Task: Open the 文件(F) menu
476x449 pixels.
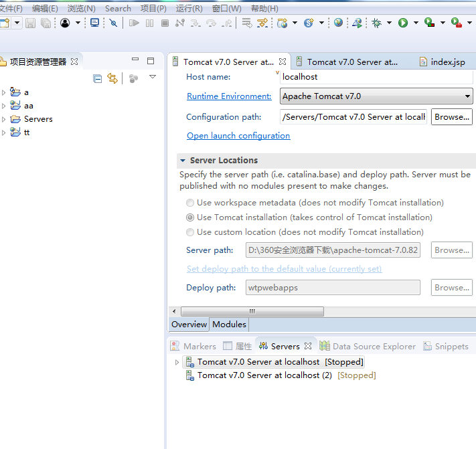Action: pyautogui.click(x=11, y=9)
